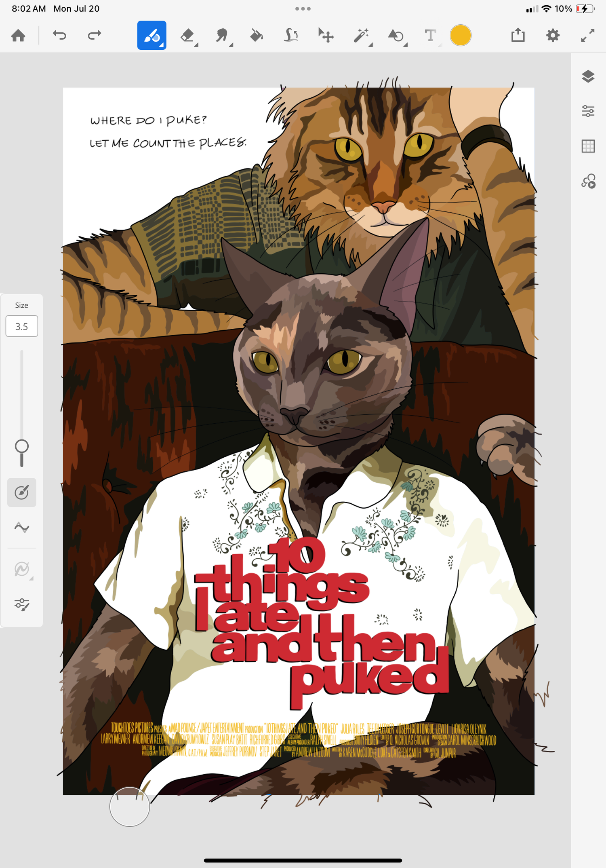Go to the Home screen

[x=18, y=36]
